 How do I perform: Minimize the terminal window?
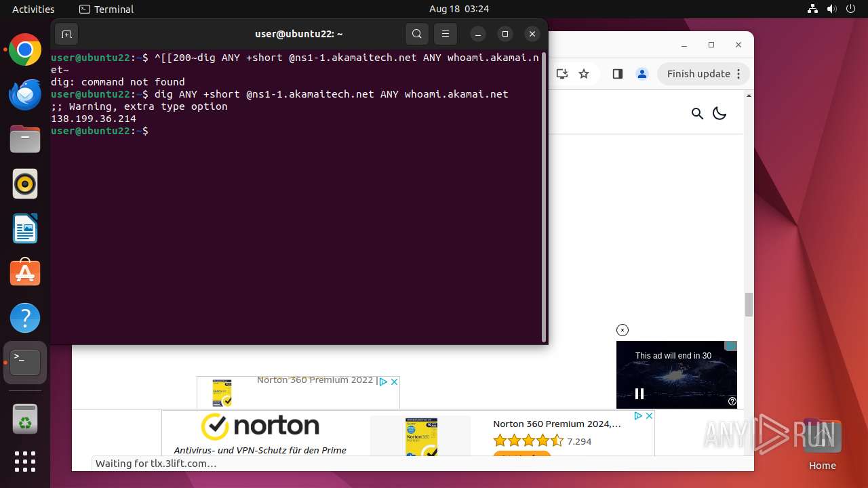pos(478,34)
